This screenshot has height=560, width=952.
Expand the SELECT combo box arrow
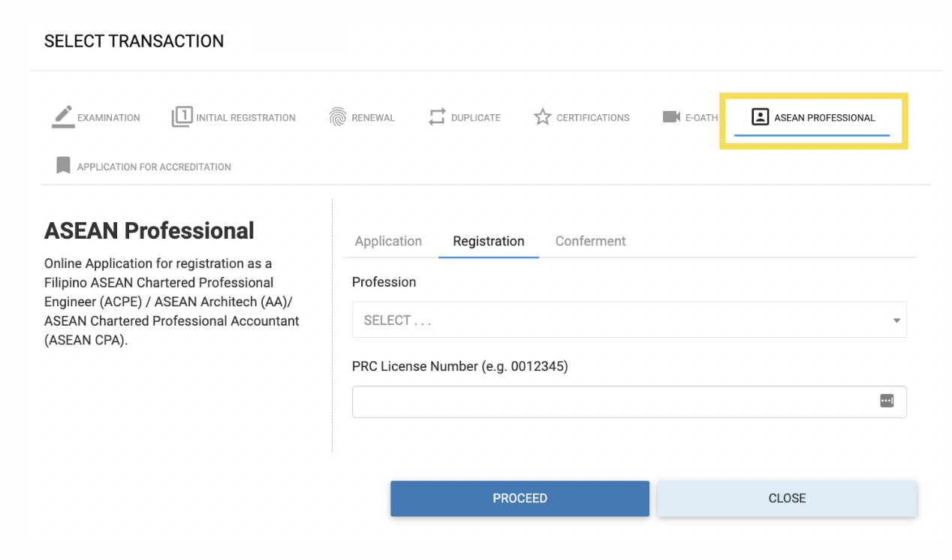(895, 319)
